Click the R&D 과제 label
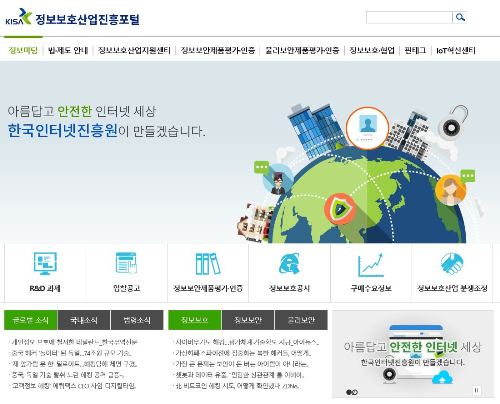Screen dimensions: 500x404 (x=45, y=288)
